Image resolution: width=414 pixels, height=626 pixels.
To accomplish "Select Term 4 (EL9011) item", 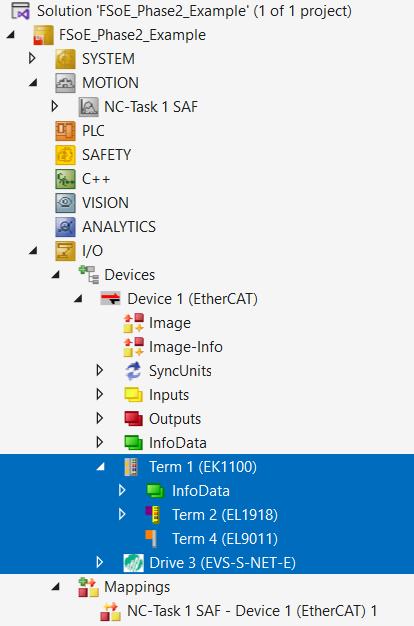I will point(225,539).
